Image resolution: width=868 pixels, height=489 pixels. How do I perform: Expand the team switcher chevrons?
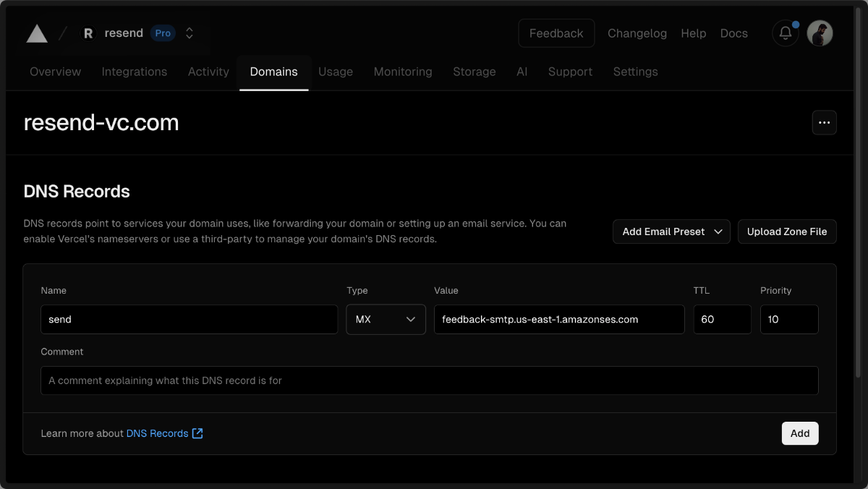tap(189, 33)
